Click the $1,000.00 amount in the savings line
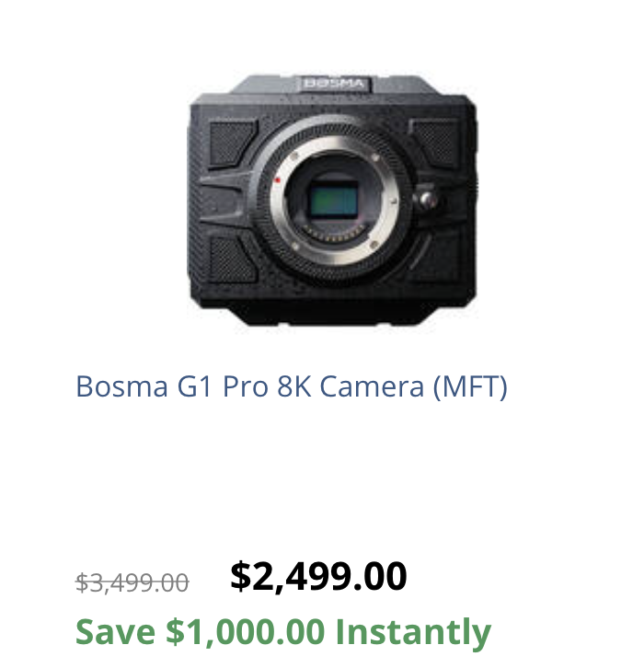This screenshot has height=668, width=644. (246, 633)
